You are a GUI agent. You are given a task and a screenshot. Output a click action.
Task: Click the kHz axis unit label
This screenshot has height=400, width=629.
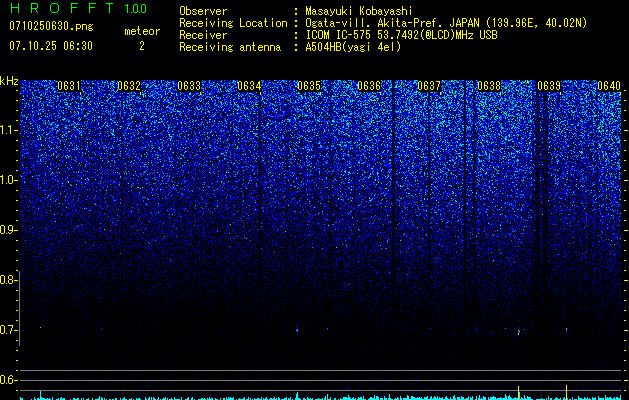9,81
